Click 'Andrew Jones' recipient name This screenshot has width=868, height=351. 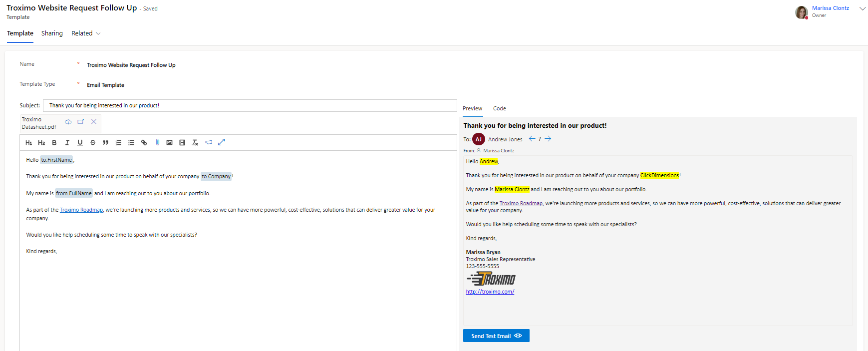[505, 139]
